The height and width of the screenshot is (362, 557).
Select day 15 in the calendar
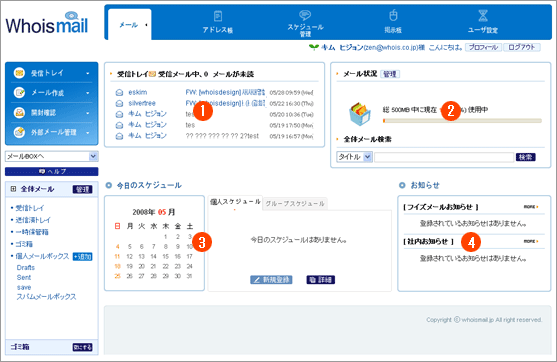click(166, 256)
